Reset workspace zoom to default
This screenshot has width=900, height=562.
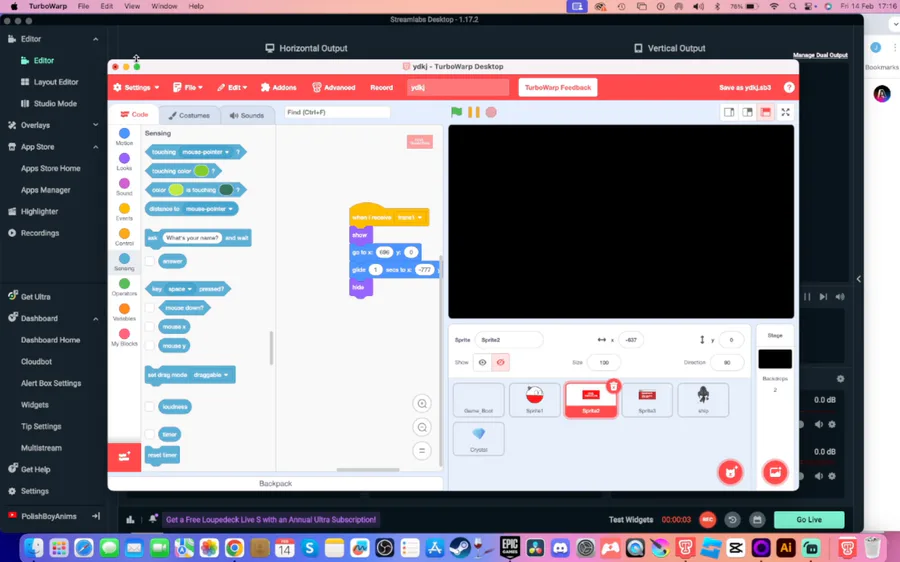pos(422,451)
